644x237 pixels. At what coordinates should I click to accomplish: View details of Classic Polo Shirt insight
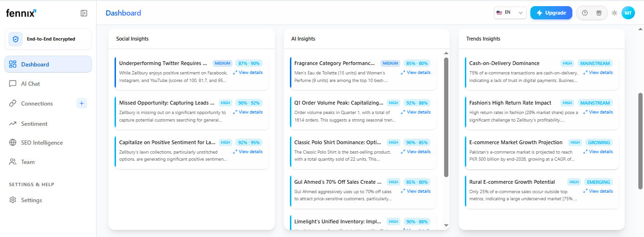(x=415, y=152)
